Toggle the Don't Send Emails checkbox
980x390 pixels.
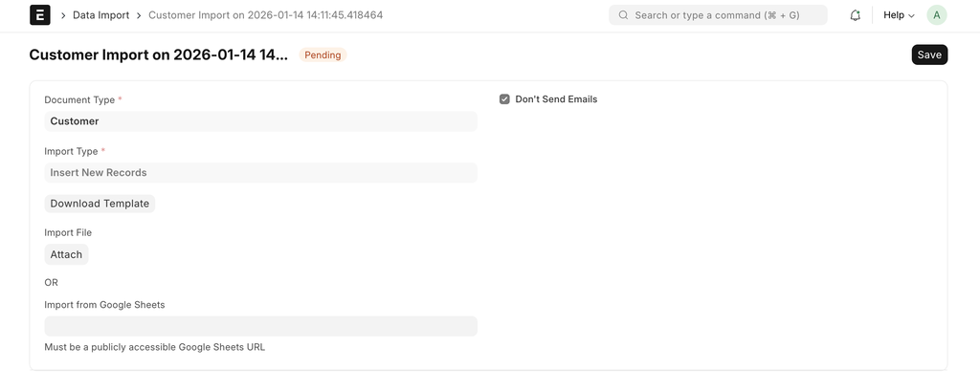pos(504,99)
